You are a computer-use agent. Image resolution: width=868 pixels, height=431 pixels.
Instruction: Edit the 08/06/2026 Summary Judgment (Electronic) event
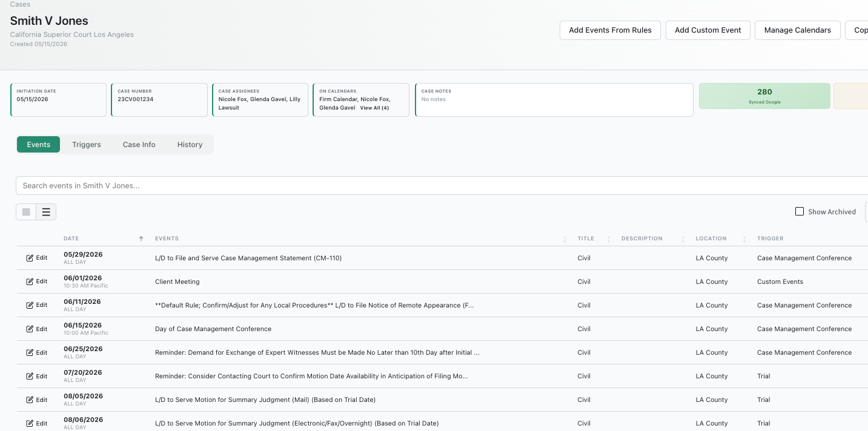[36, 423]
